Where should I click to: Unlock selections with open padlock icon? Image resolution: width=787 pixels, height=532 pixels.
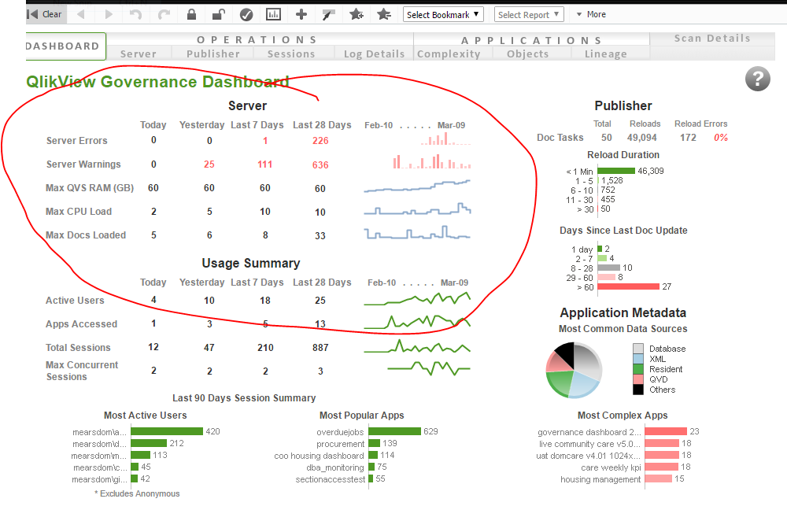218,14
